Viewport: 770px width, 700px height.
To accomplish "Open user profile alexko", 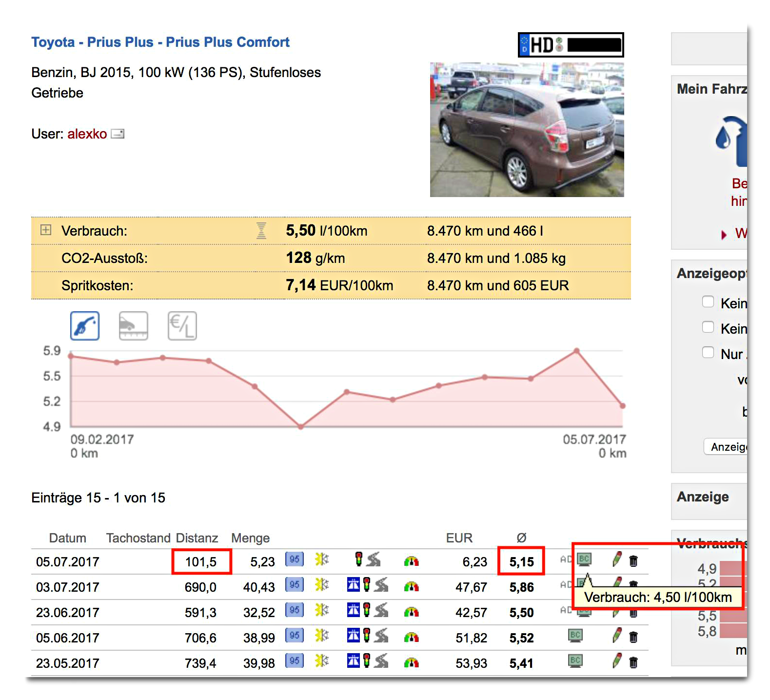I will click(x=87, y=134).
